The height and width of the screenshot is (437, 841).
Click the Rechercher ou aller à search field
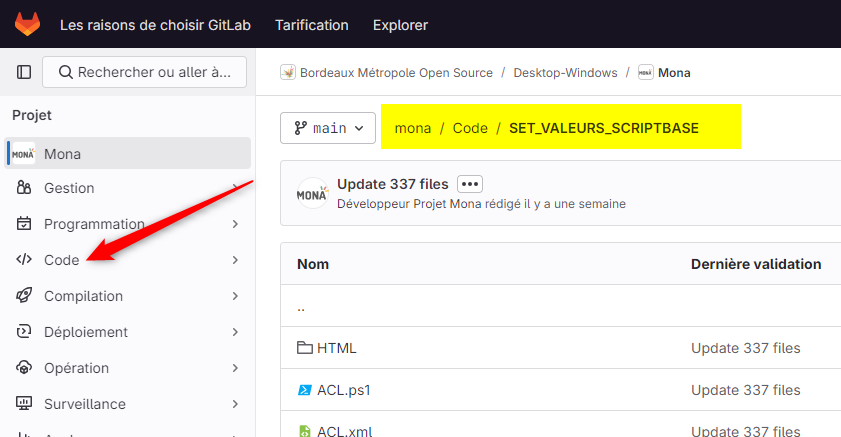coord(145,72)
